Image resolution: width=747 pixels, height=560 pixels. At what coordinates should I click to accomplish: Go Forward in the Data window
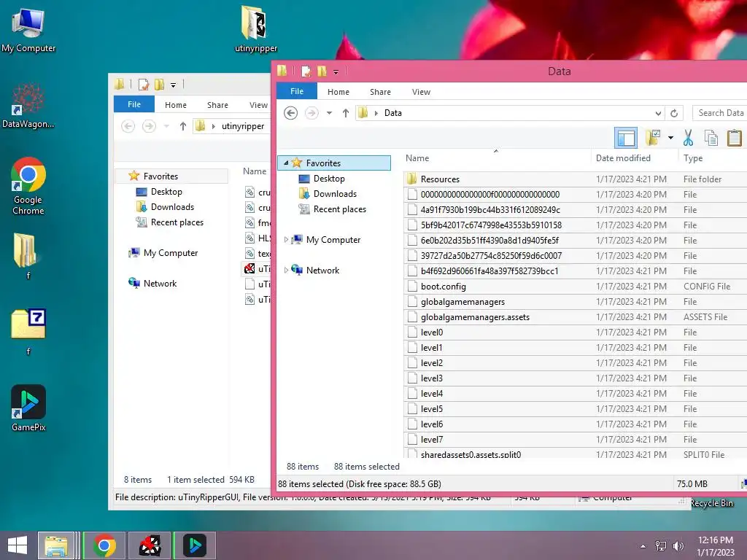coord(311,113)
